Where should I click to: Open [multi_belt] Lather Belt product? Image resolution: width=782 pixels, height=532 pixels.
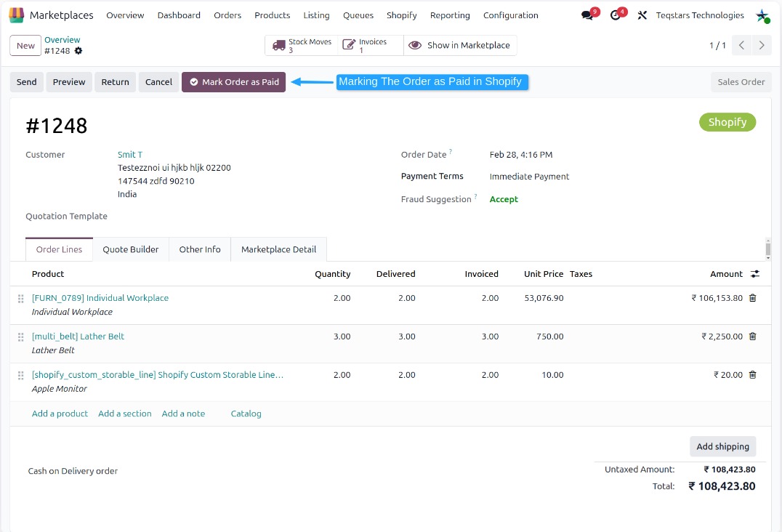click(78, 336)
